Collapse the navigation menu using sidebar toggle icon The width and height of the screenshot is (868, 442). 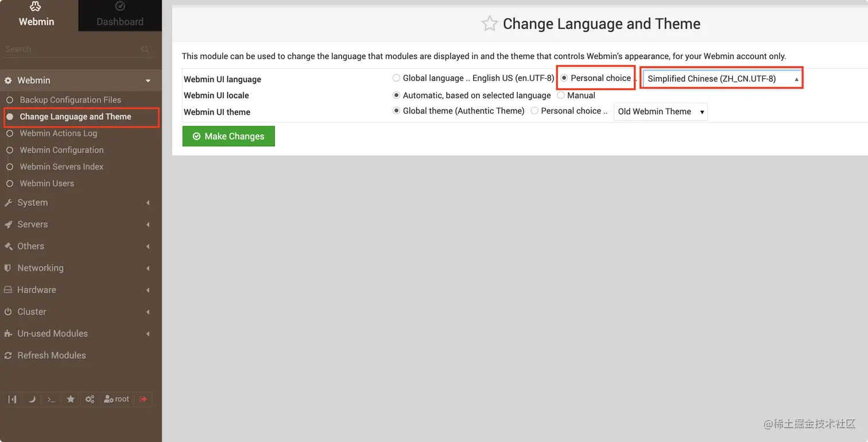(x=12, y=399)
